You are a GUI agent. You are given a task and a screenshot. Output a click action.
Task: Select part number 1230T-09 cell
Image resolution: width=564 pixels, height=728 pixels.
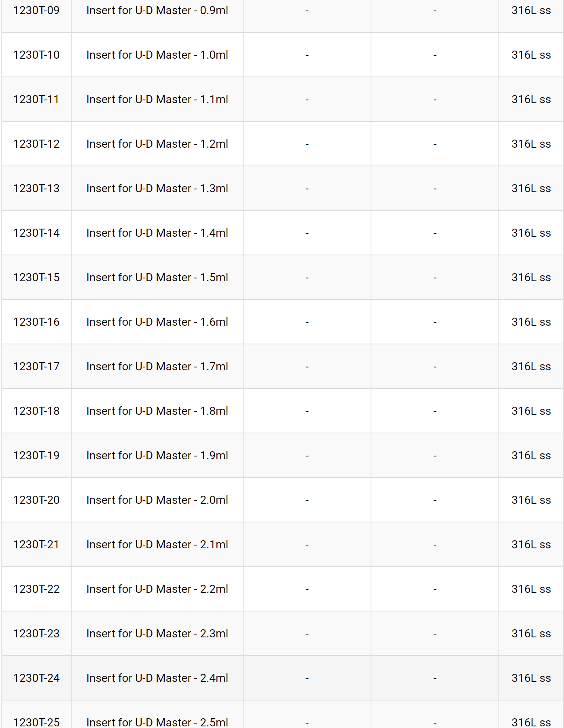36,11
